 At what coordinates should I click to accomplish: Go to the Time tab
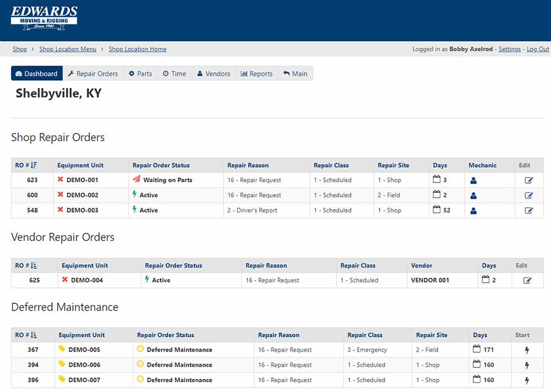tap(174, 73)
